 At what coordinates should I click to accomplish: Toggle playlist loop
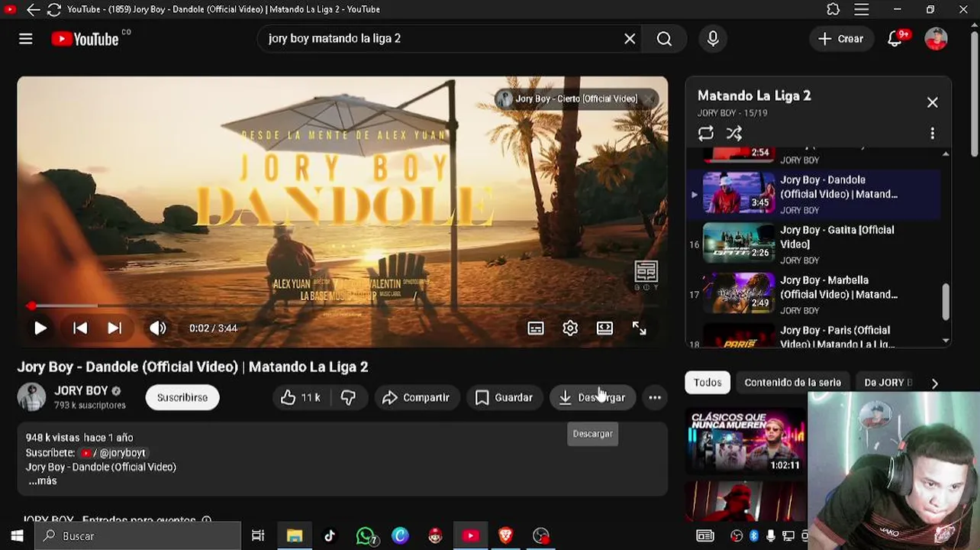(706, 134)
